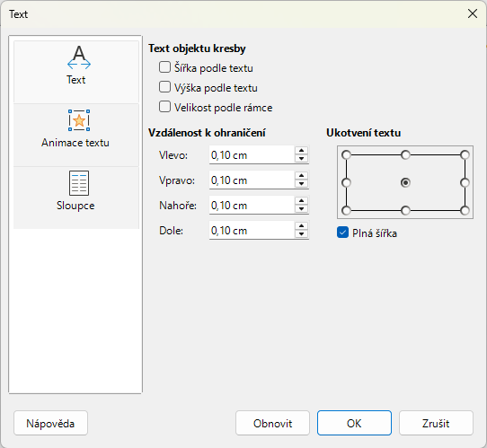Enable Šířka podle textu checkbox
This screenshot has height=448, width=487.
pos(164,67)
